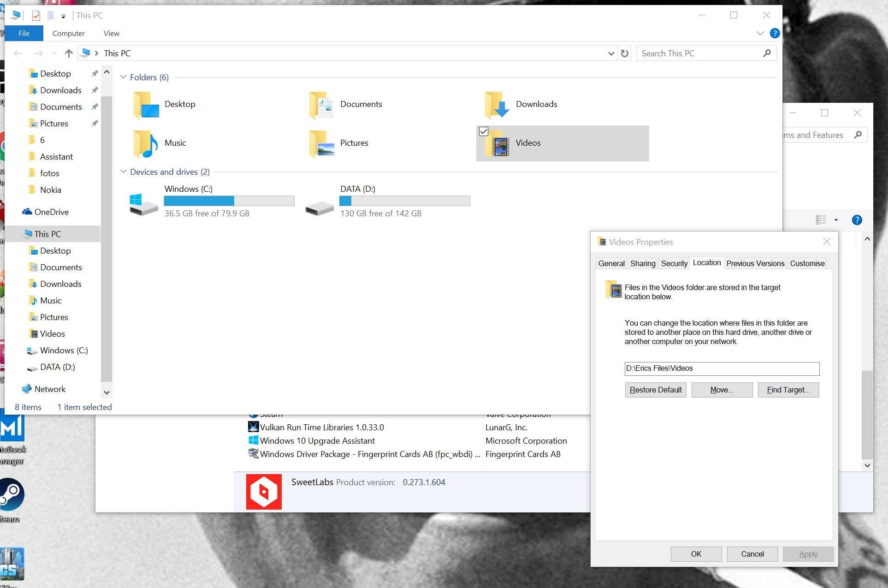Refresh This PC with the refresh icon

625,53
